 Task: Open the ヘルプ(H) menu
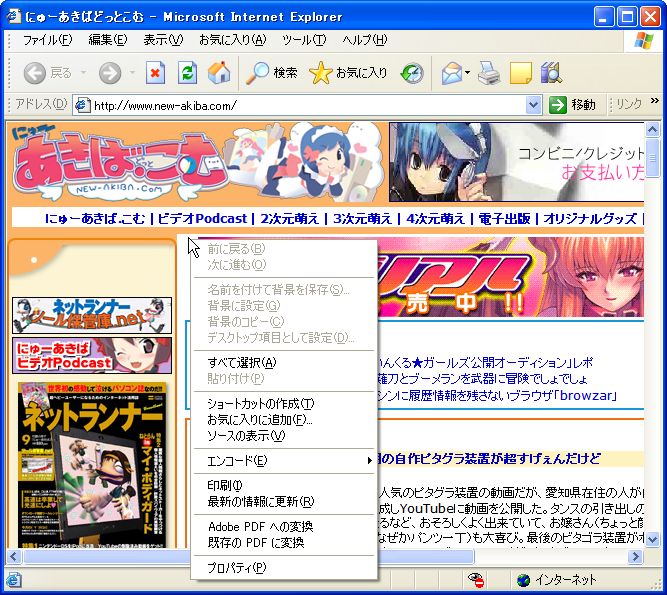(x=365, y=40)
